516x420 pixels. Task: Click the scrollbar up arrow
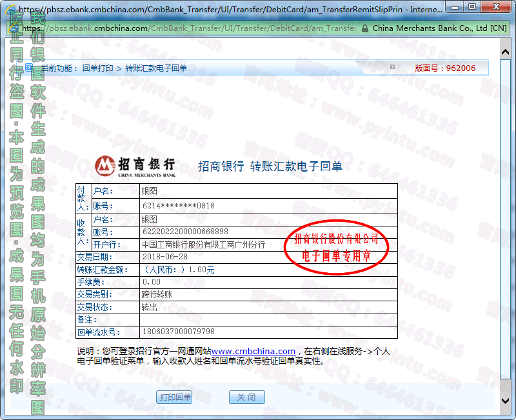point(505,52)
